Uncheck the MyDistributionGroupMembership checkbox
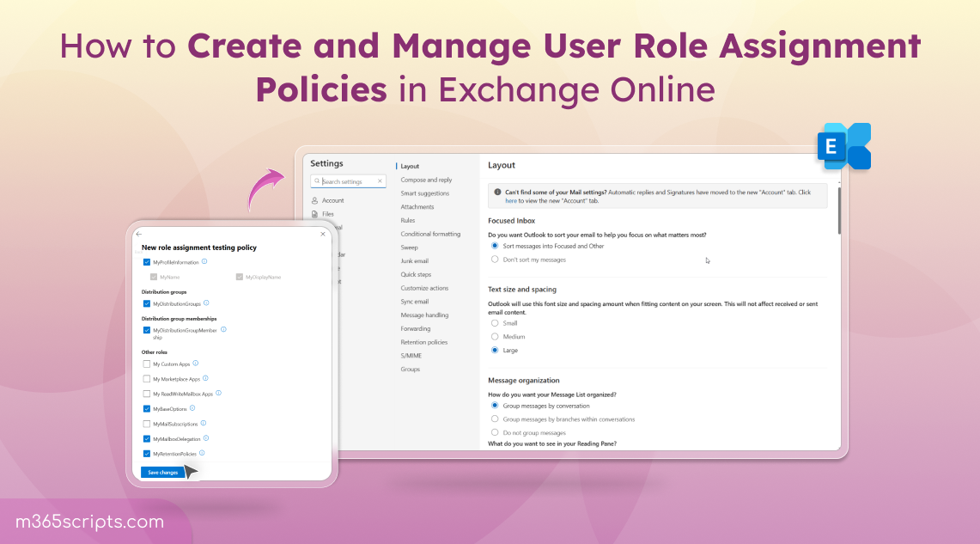Image resolution: width=980 pixels, height=544 pixels. [x=147, y=330]
